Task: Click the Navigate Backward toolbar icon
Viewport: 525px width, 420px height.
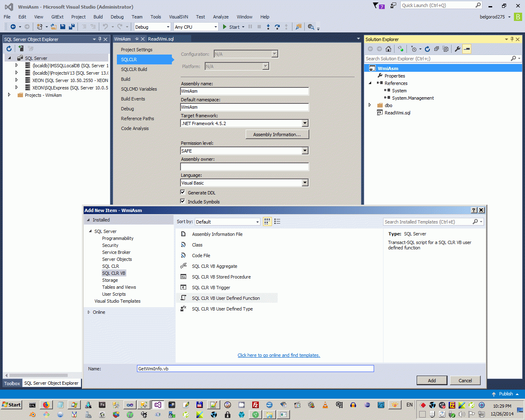Action: 13,27
